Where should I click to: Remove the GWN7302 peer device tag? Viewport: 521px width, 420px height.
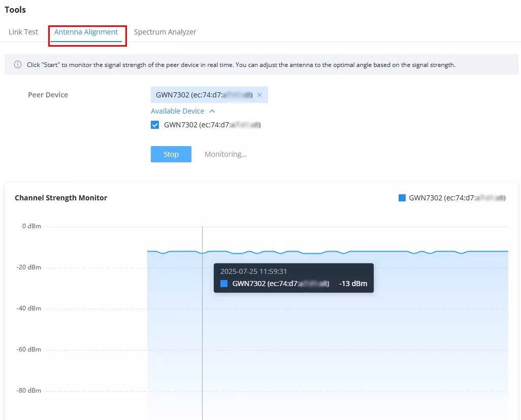coord(259,95)
